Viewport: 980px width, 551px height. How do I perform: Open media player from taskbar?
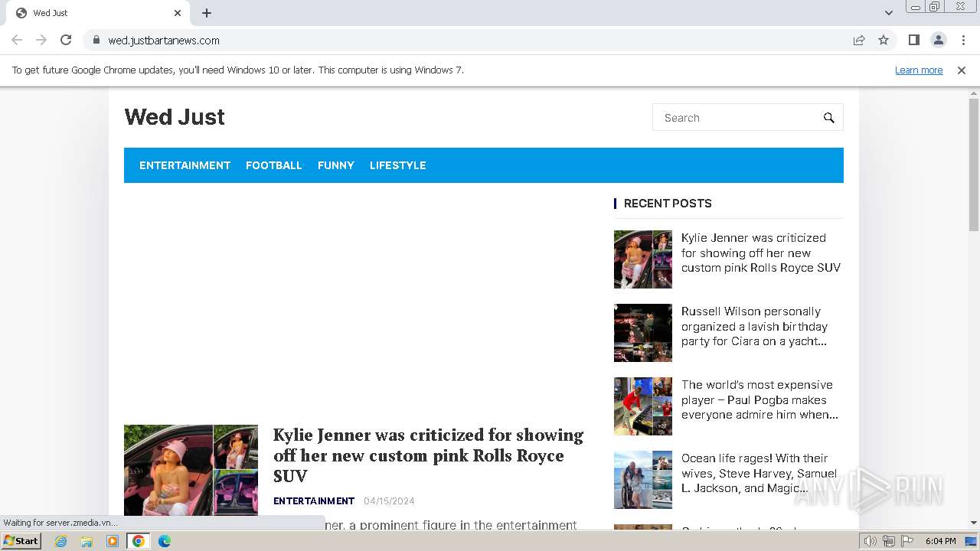[x=113, y=541]
